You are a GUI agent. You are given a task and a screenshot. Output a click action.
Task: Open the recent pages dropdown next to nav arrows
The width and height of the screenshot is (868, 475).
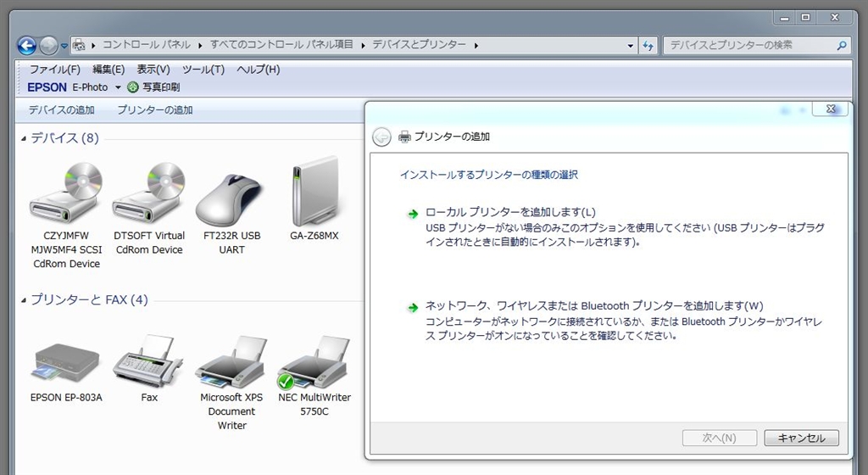64,46
